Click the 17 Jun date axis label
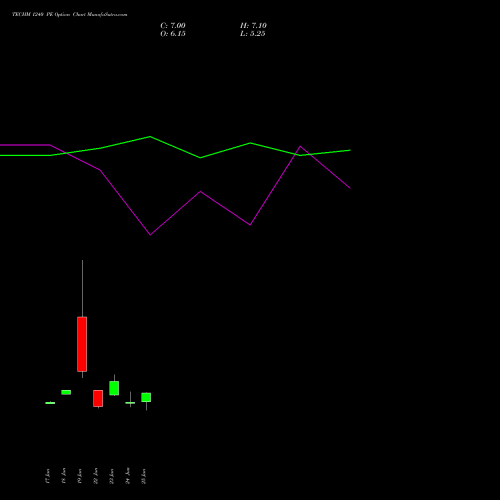The image size is (500, 500). click(48, 476)
